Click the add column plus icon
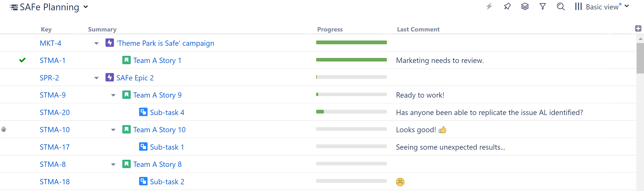Image resolution: width=644 pixels, height=191 pixels. click(x=638, y=28)
